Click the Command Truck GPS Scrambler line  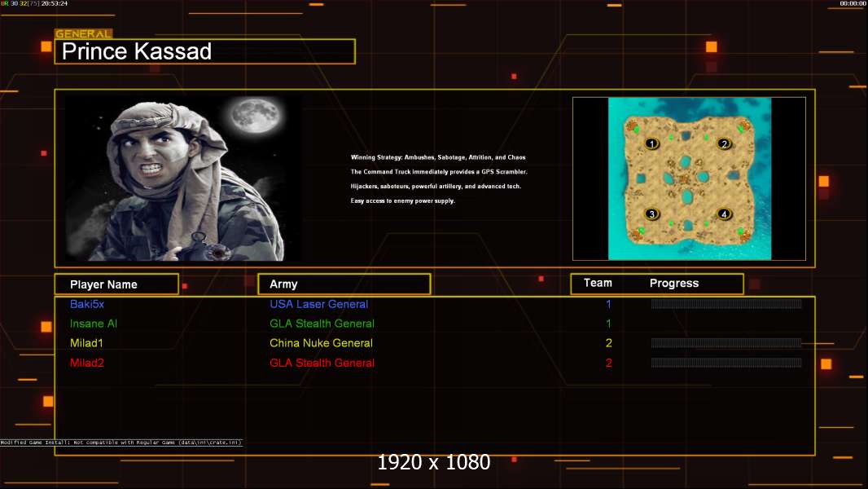[439, 172]
